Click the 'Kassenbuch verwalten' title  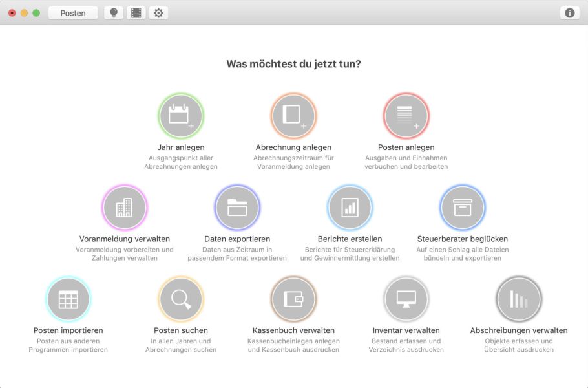pyautogui.click(x=293, y=330)
